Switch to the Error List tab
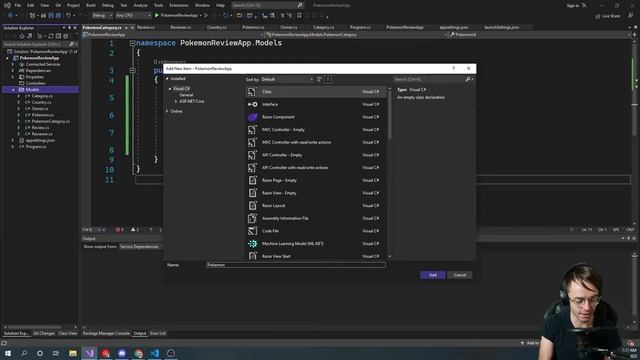The image size is (640, 360). click(158, 333)
